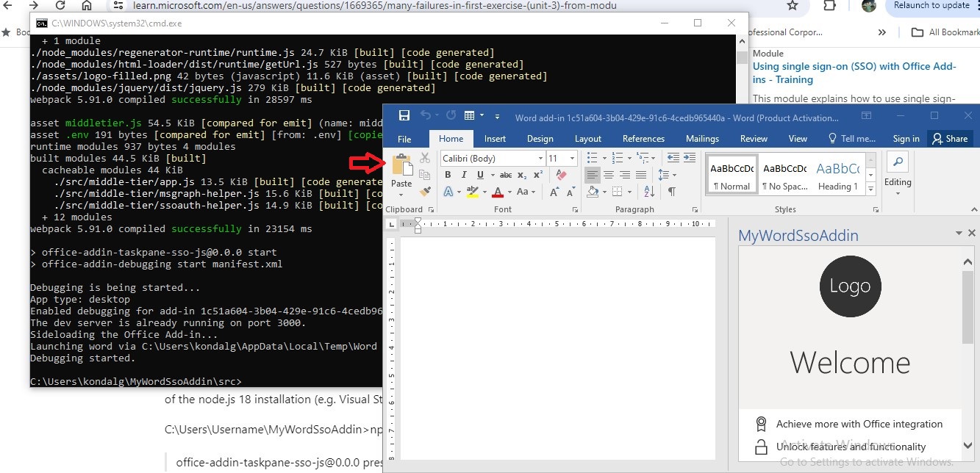
Task: Toggle Subscript formatting
Action: [x=522, y=175]
